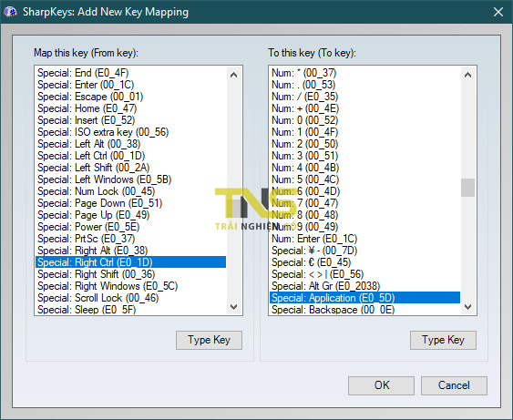
Task: Select Special: Left Windows (E0_5B)
Action: pyautogui.click(x=130, y=179)
